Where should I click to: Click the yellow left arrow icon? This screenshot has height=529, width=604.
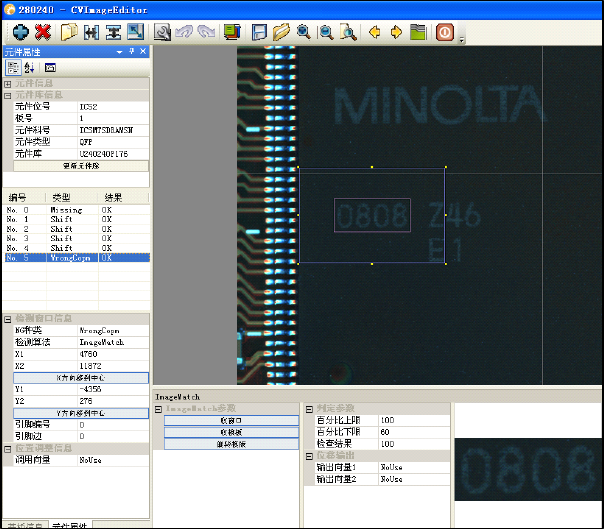tap(375, 32)
